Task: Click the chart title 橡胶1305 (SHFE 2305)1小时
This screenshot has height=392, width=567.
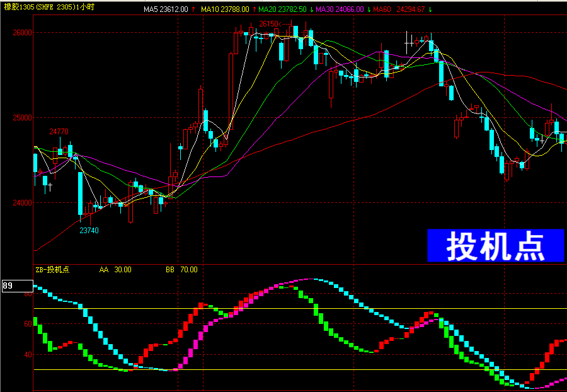Action: point(49,7)
